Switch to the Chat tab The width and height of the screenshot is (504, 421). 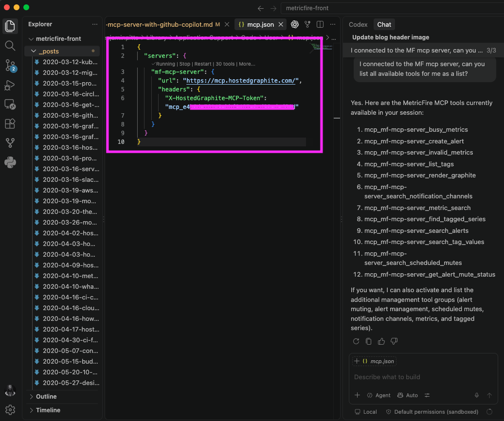point(384,24)
